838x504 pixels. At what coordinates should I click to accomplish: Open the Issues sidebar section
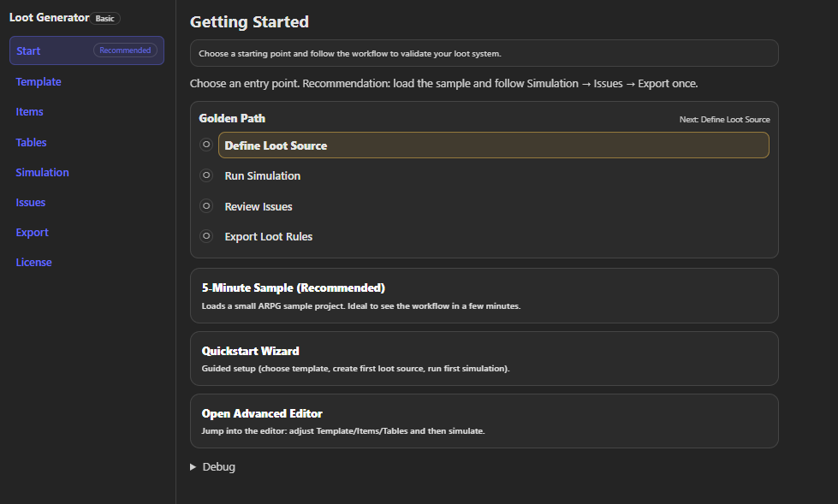point(30,203)
